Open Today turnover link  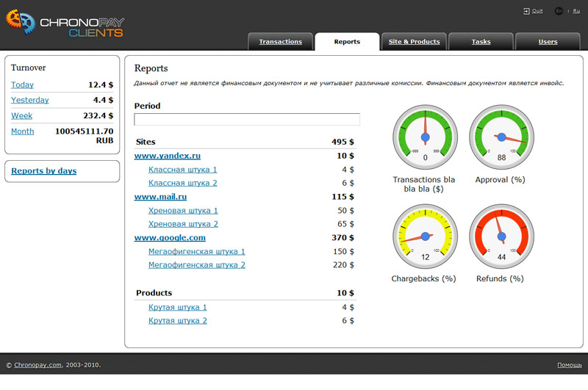[22, 85]
